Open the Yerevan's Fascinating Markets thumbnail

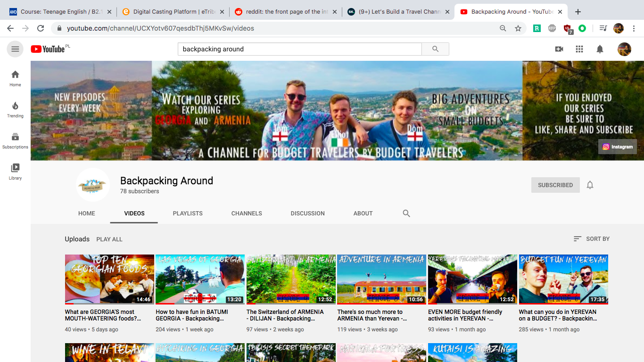tap(473, 280)
